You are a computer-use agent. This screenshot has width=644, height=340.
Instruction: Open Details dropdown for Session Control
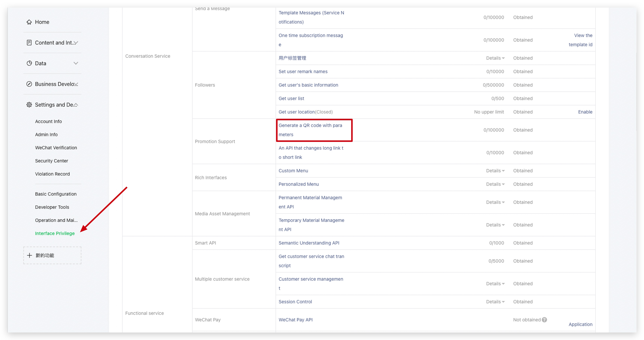click(x=495, y=302)
